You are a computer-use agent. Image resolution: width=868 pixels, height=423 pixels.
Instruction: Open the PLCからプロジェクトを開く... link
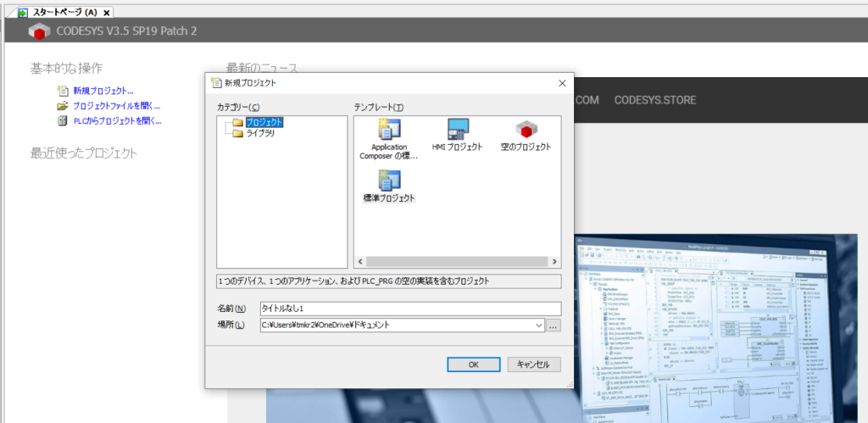click(117, 120)
